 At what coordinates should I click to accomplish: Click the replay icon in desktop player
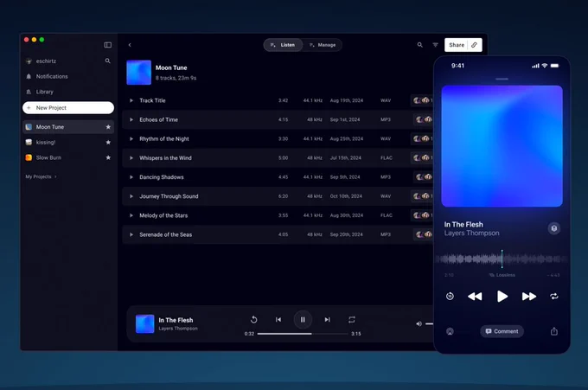254,319
